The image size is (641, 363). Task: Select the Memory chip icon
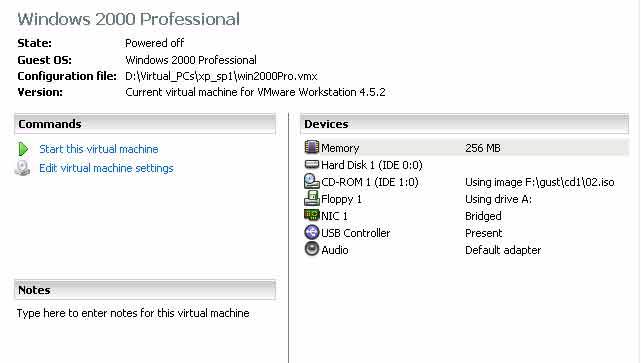[x=312, y=147]
